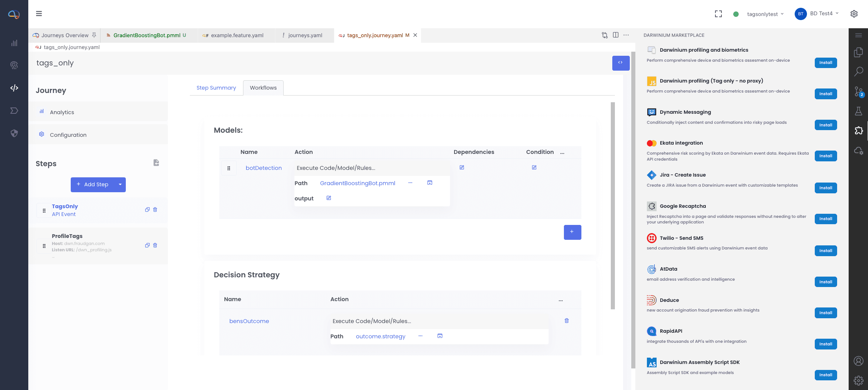The height and width of the screenshot is (390, 868).
Task: Open the hamburger menu at top left
Action: click(39, 14)
